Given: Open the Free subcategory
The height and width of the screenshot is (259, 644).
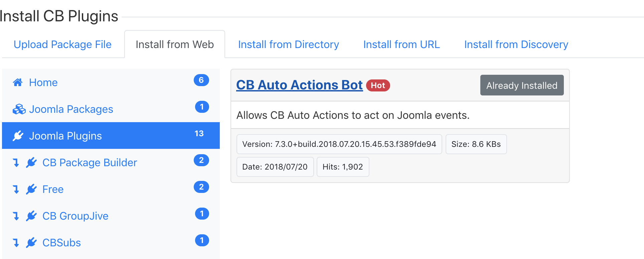Looking at the screenshot, I should 111,189.
